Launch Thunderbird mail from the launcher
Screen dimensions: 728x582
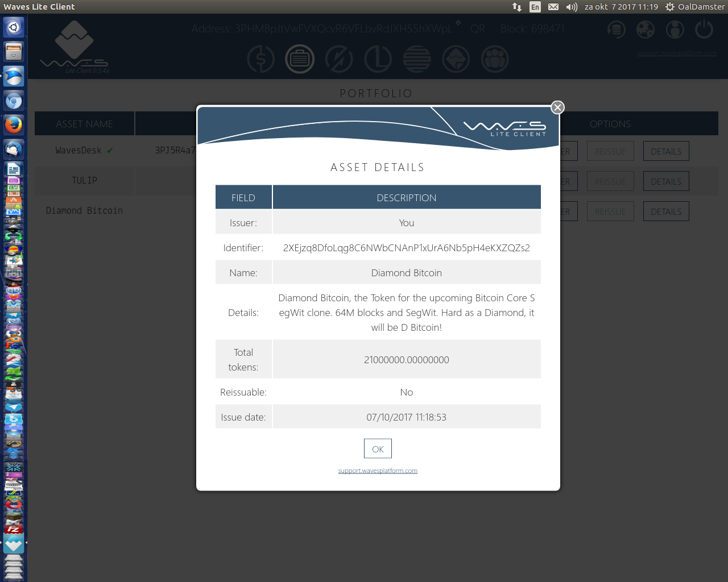pyautogui.click(x=14, y=149)
